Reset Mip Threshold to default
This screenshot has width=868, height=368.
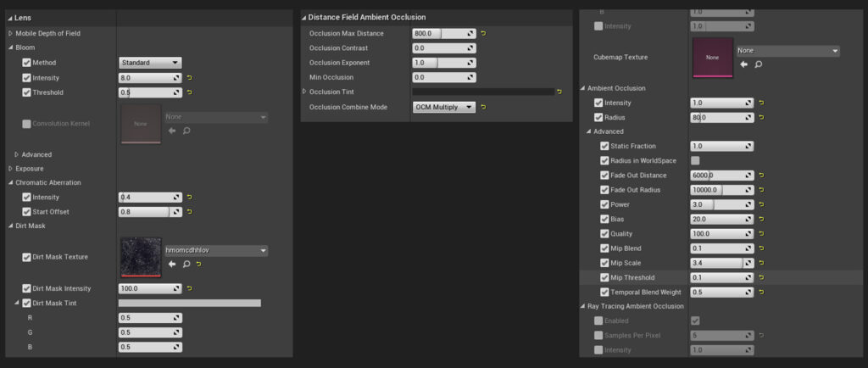point(762,277)
